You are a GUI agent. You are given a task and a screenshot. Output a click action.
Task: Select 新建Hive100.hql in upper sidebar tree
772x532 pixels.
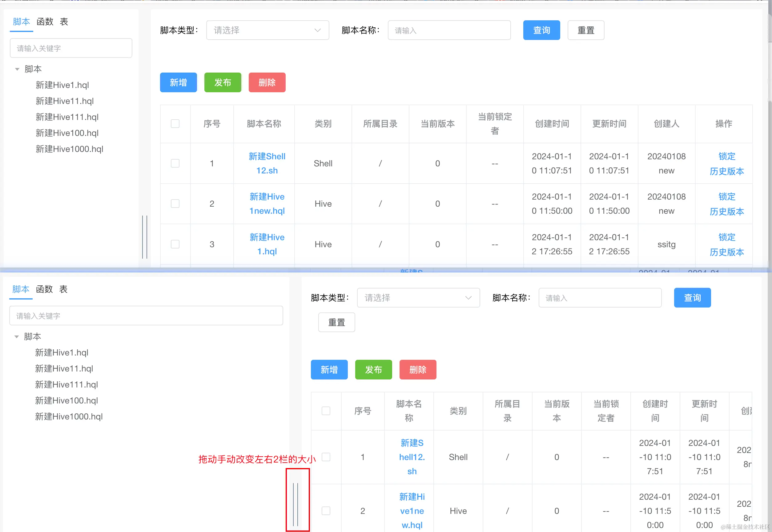tap(67, 133)
